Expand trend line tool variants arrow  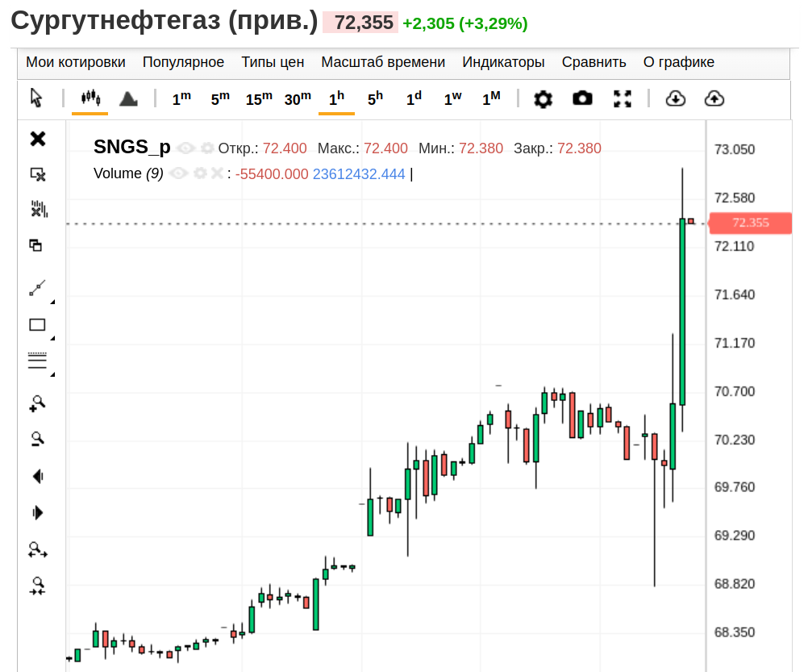pyautogui.click(x=52, y=302)
